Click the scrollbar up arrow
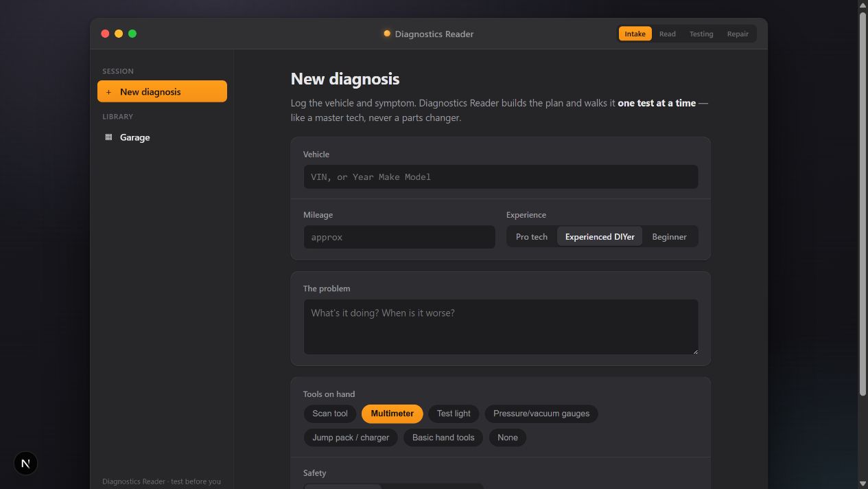The image size is (868, 489). pos(863,5)
